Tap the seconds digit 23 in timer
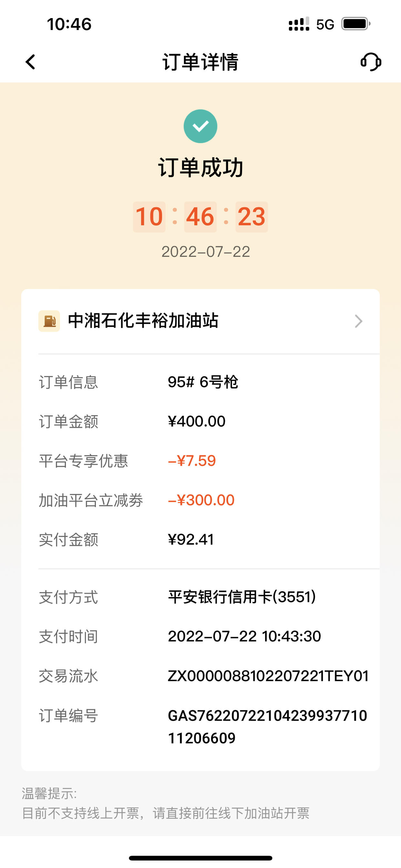This screenshot has height=868, width=401. pos(252,217)
